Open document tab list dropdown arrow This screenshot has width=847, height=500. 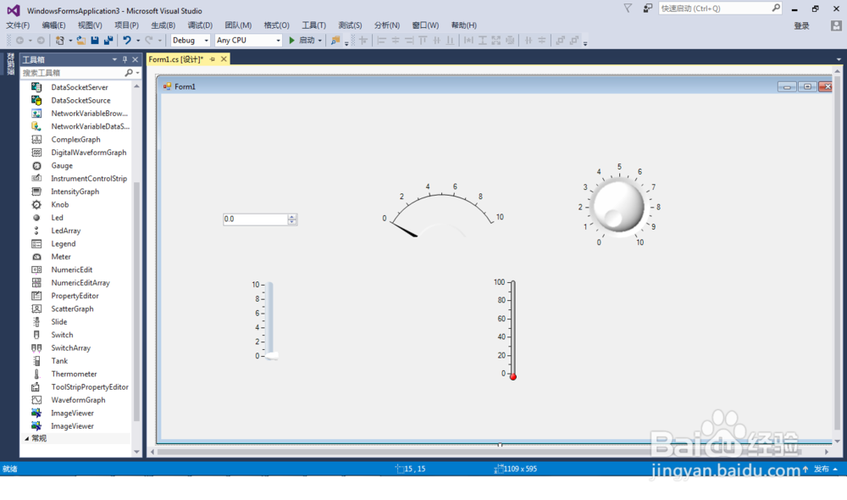(x=839, y=59)
